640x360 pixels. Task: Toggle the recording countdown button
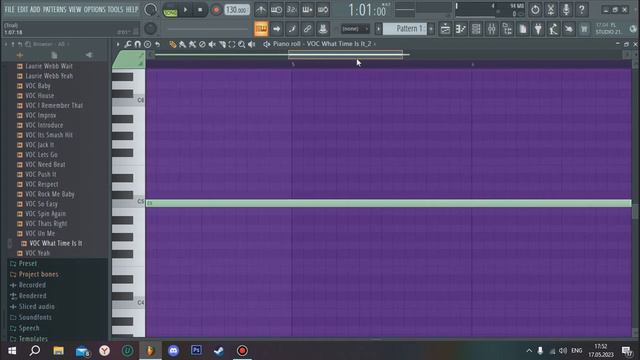pyautogui.click(x=292, y=9)
